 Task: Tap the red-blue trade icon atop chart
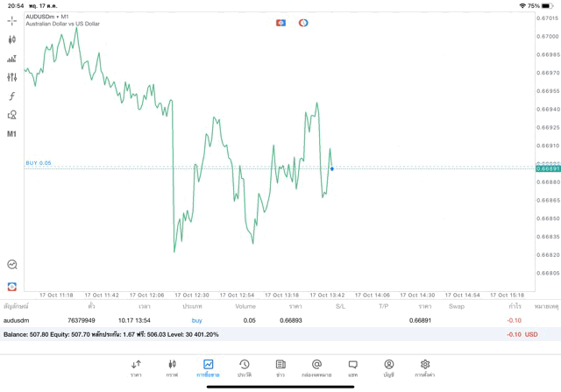(x=280, y=22)
